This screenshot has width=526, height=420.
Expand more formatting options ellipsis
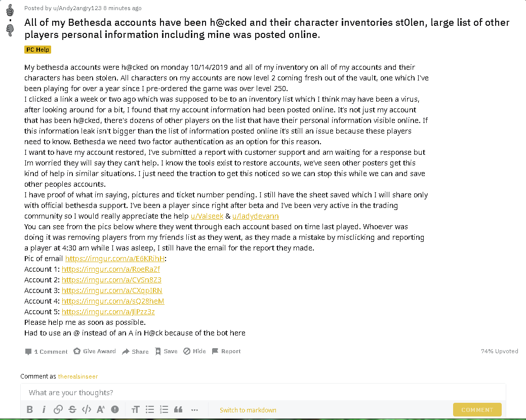pyautogui.click(x=194, y=409)
